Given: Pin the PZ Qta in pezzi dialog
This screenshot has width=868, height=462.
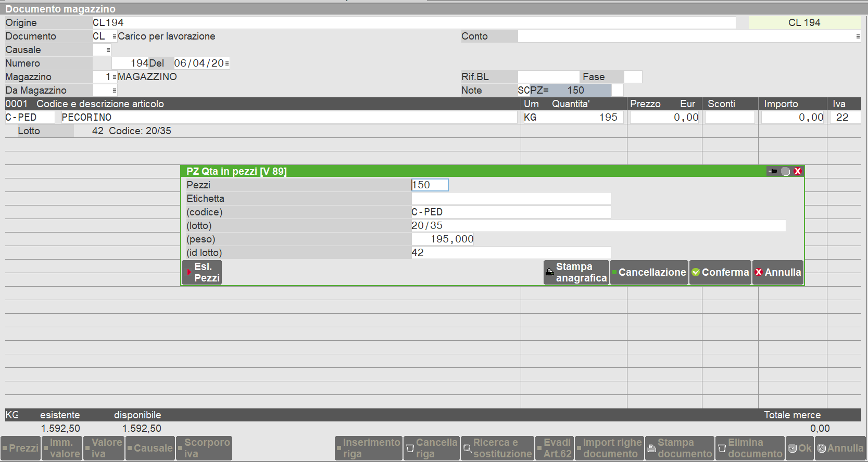Looking at the screenshot, I should [773, 171].
